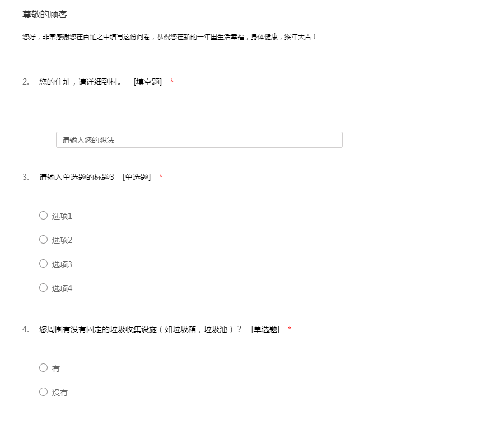Viewport: 504px width, 448px height.
Task: Click the [单选题] tag on question 3
Action: point(137,177)
